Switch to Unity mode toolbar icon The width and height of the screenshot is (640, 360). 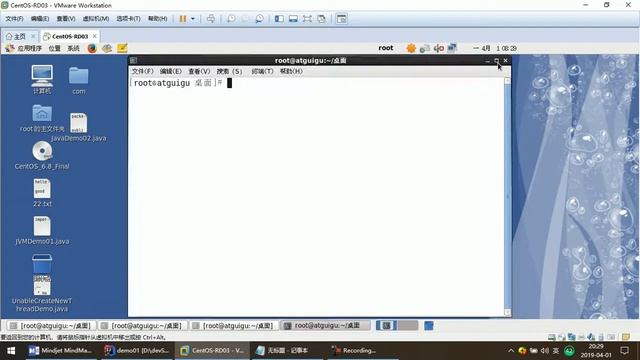(322, 19)
